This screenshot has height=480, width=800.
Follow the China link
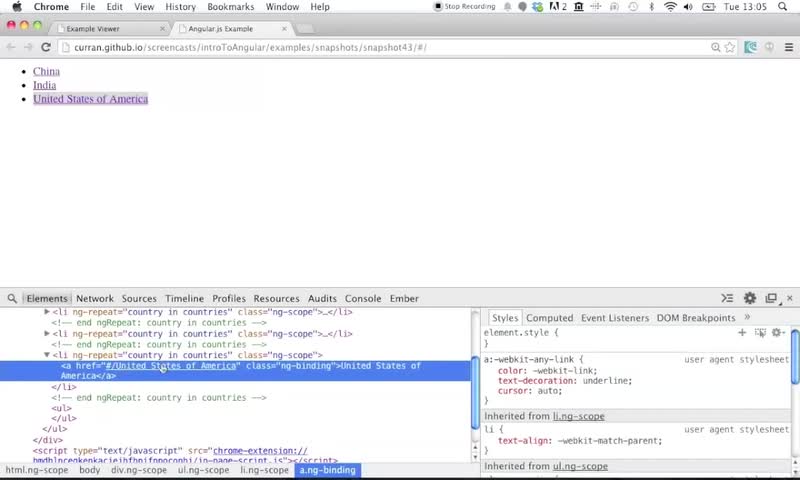pos(46,71)
